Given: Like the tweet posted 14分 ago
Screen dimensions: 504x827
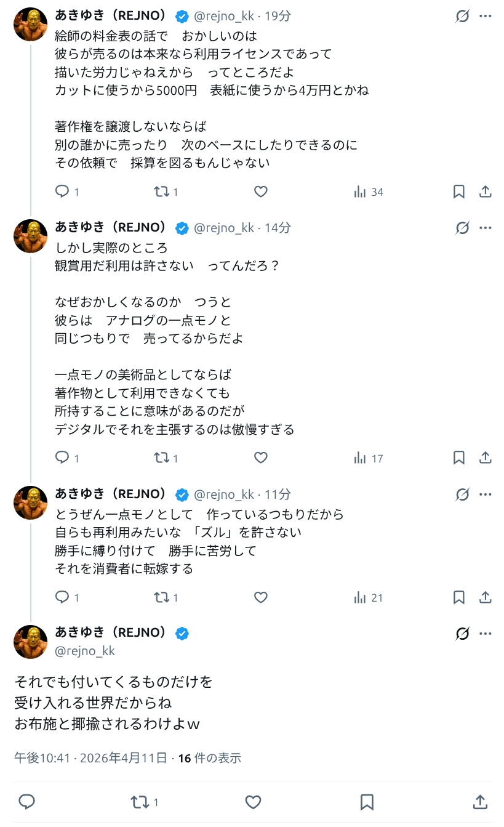Looking at the screenshot, I should click(261, 458).
